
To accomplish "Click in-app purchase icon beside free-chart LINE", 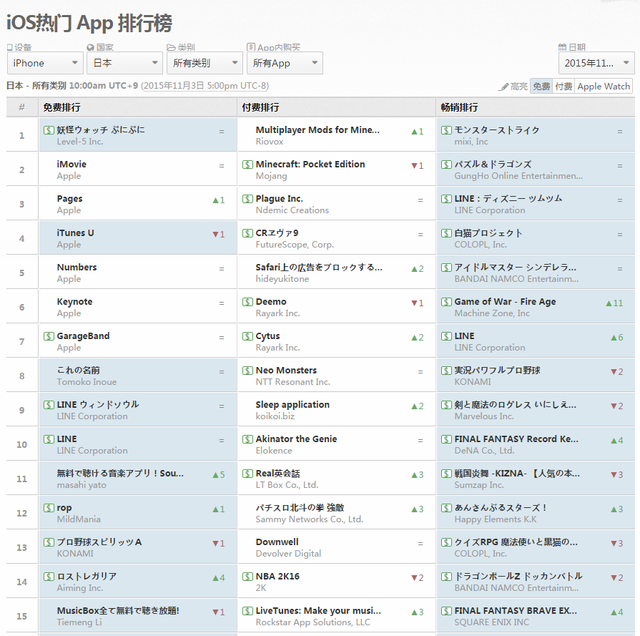I will 49,439.
